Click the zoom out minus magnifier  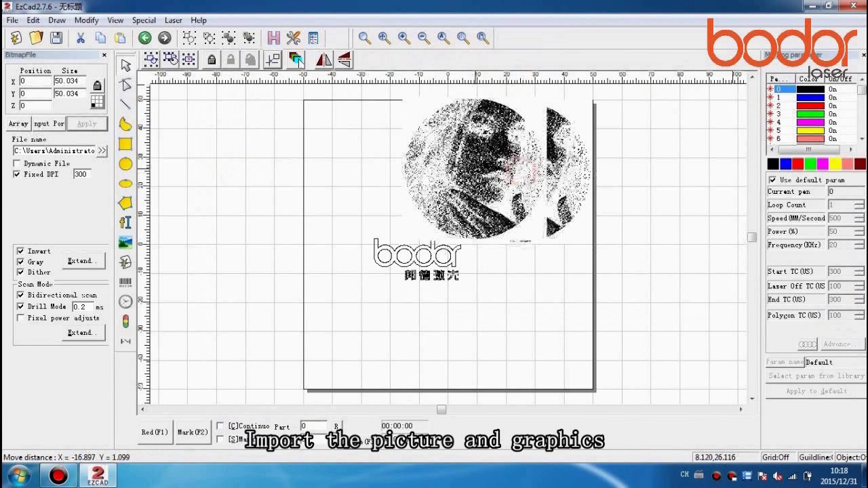tap(424, 38)
